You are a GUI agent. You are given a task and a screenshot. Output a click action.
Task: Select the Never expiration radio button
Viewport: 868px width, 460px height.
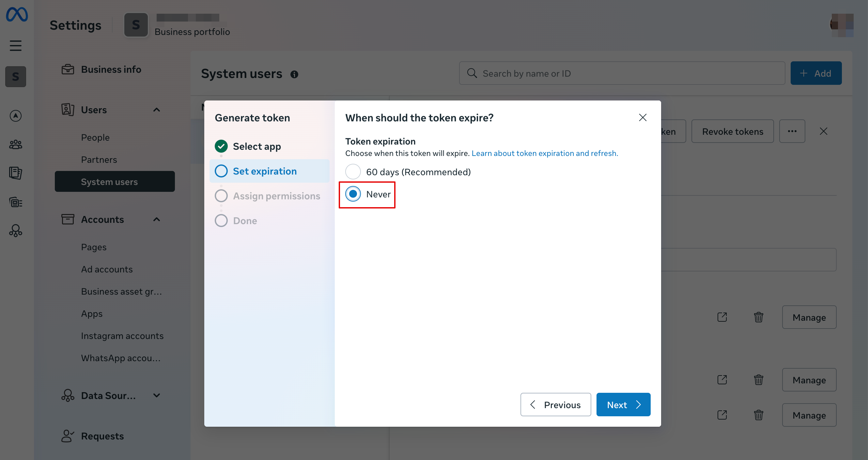tap(353, 194)
